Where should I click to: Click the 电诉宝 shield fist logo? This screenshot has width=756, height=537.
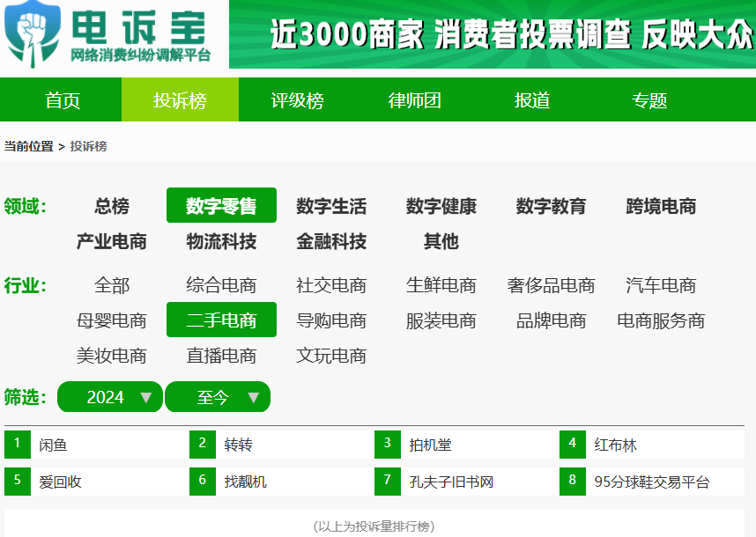point(33,34)
